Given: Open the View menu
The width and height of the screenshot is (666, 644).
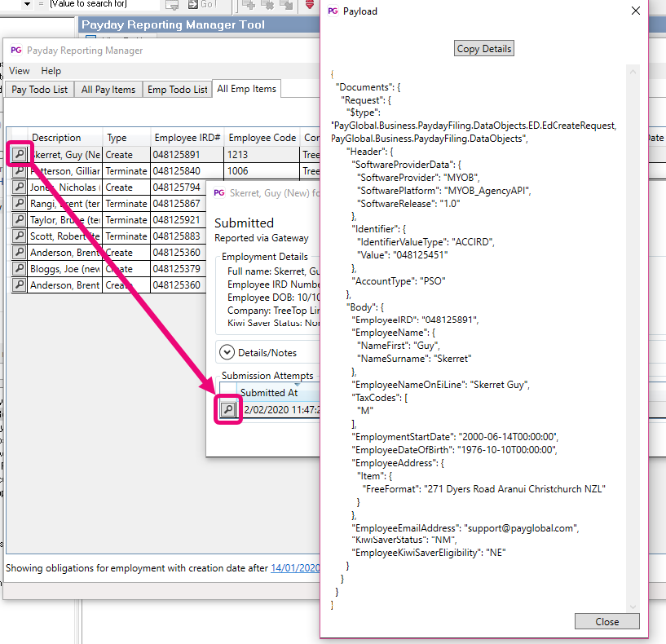Looking at the screenshot, I should [20, 71].
